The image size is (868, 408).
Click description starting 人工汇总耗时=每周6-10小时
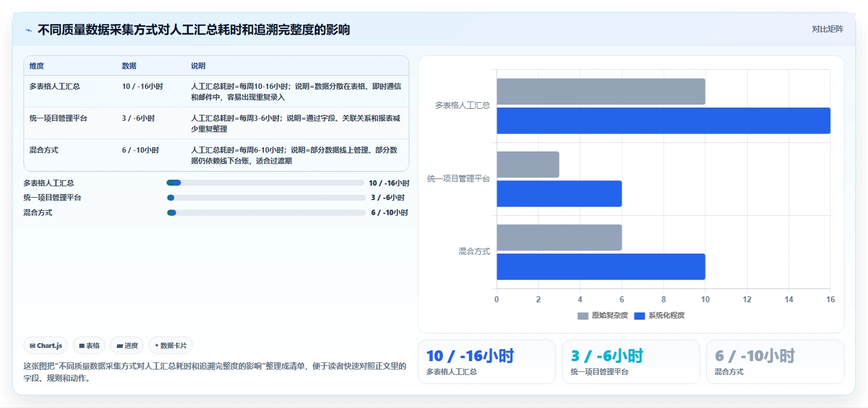point(295,155)
